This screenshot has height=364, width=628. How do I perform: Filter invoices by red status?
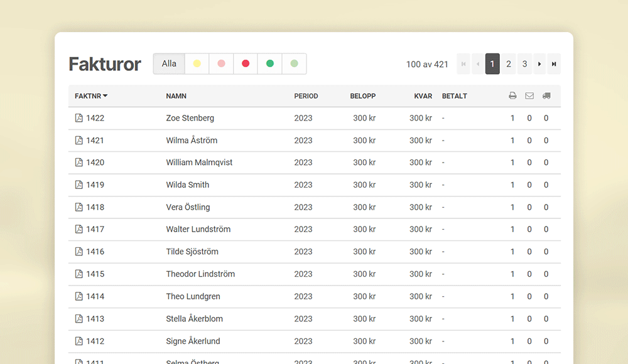pyautogui.click(x=246, y=64)
